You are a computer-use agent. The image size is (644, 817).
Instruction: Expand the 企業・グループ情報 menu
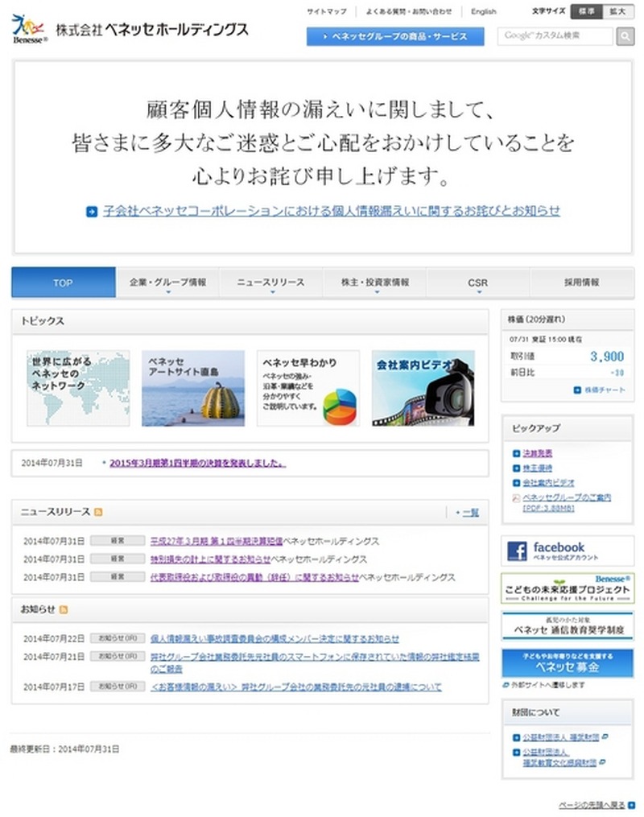(x=167, y=283)
